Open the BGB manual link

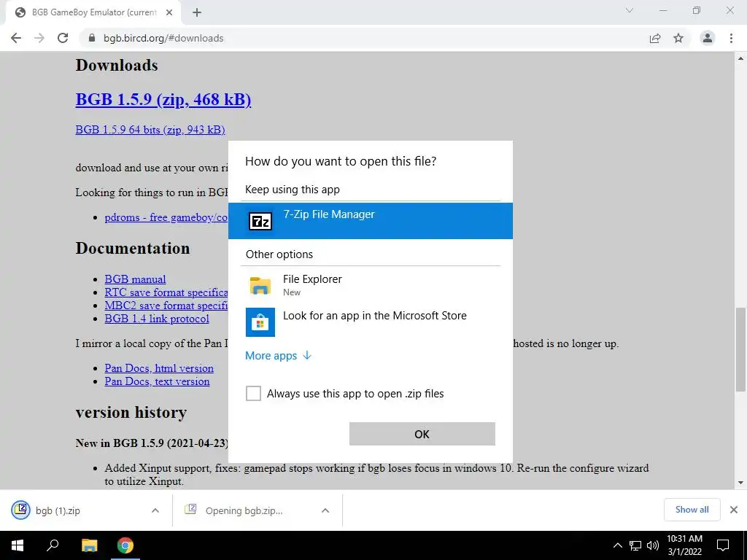coord(135,279)
